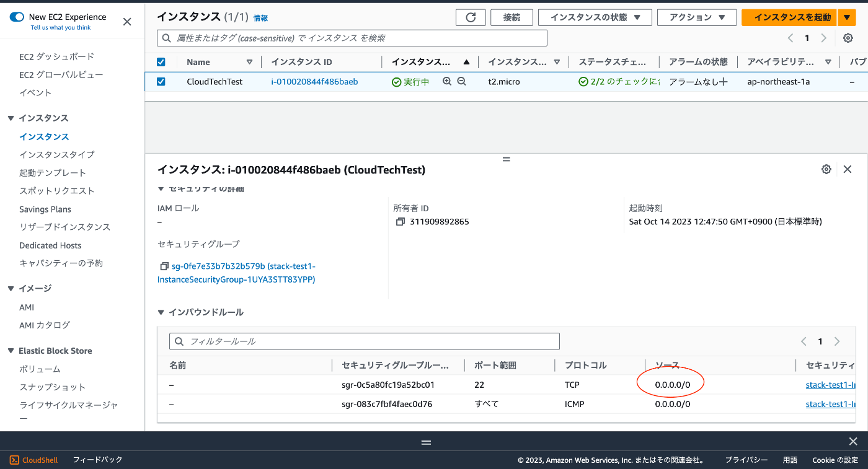The height and width of the screenshot is (469, 868).
Task: Go to next page of instances table
Action: pyautogui.click(x=823, y=38)
